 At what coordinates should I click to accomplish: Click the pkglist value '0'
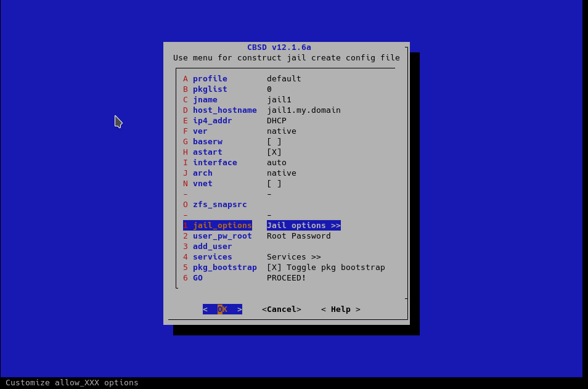point(269,89)
